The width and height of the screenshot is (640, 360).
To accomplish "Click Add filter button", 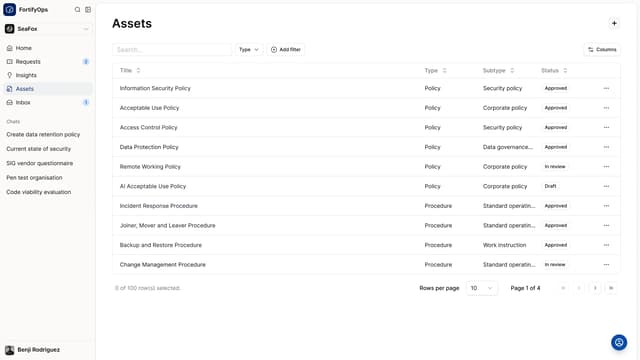I will (x=286, y=49).
